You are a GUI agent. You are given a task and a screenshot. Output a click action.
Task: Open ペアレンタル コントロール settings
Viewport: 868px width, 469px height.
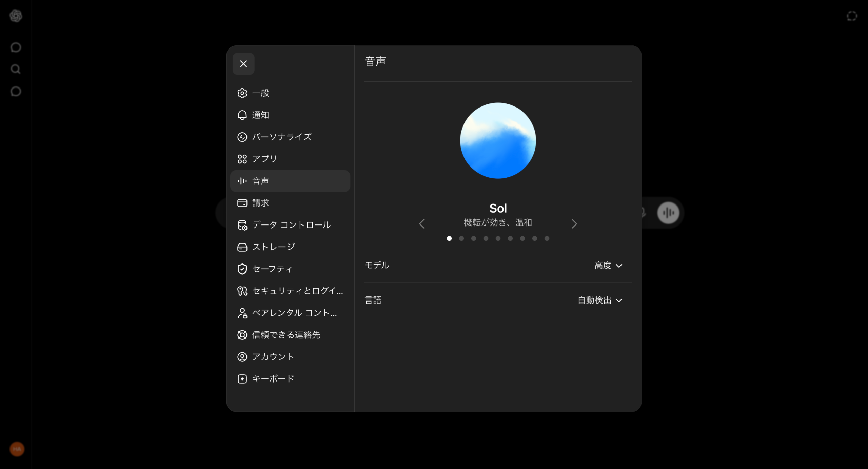click(290, 313)
